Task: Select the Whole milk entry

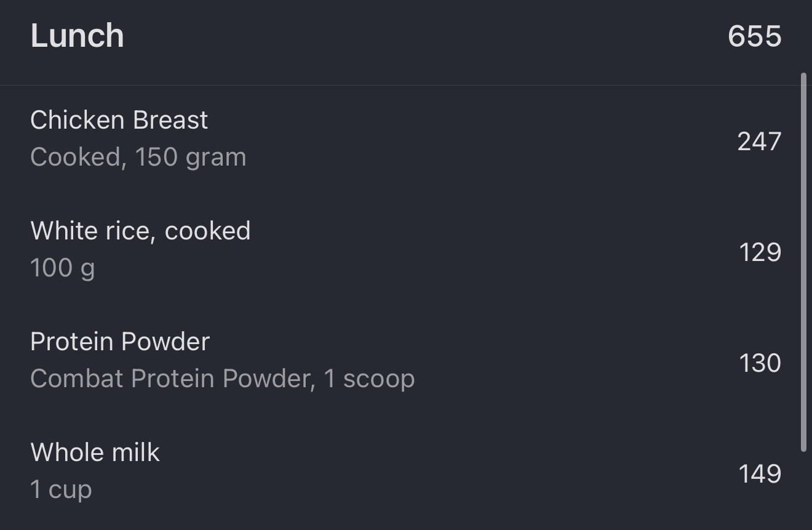Action: [95, 453]
